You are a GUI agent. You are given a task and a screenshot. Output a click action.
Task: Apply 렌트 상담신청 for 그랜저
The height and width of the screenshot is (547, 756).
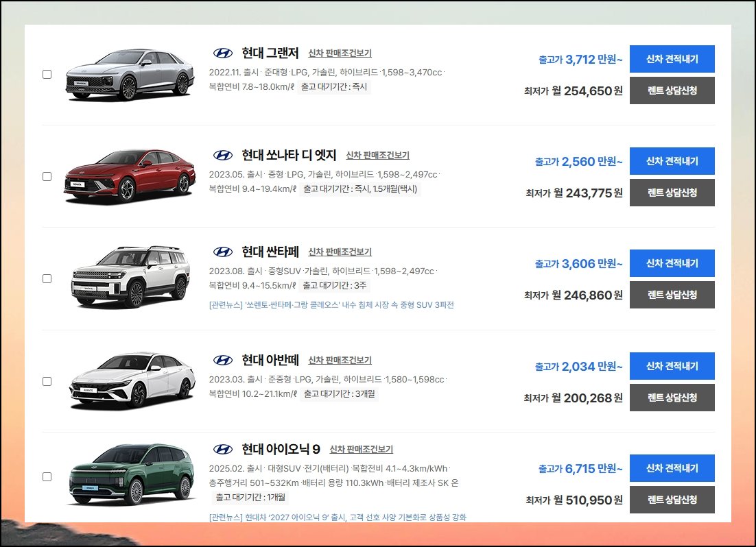pos(672,90)
